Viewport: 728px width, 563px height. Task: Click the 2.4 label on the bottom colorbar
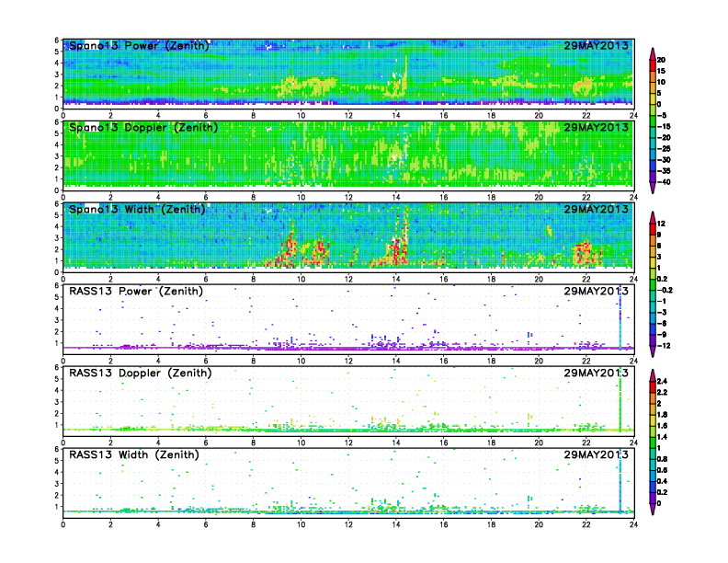tap(662, 382)
